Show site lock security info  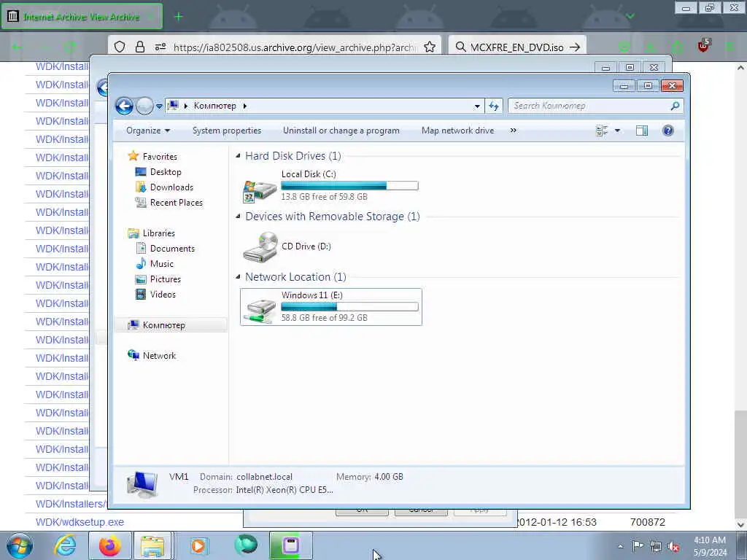point(139,47)
